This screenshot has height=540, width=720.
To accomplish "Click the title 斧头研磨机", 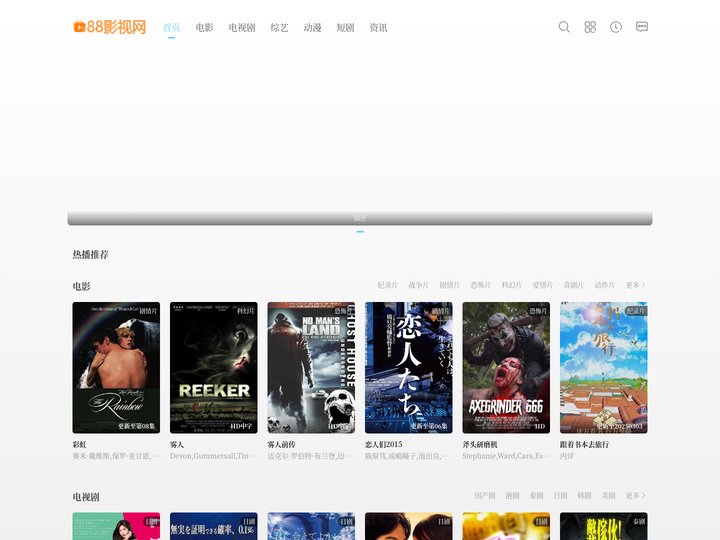I will click(480, 444).
